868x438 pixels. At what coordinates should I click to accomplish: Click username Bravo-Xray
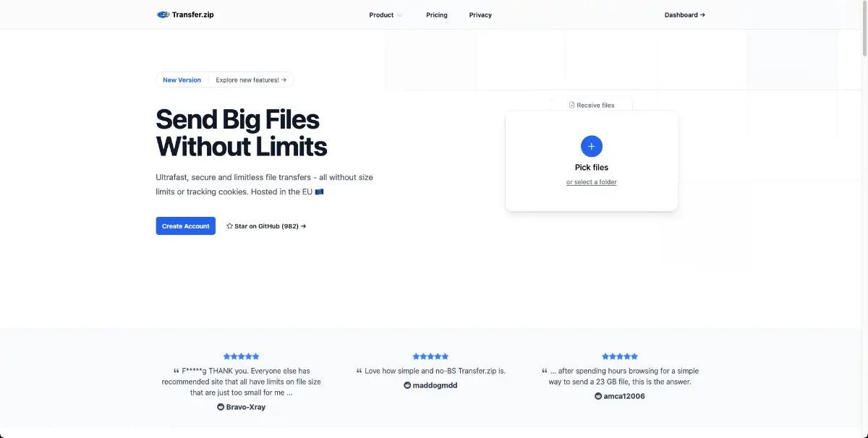246,408
